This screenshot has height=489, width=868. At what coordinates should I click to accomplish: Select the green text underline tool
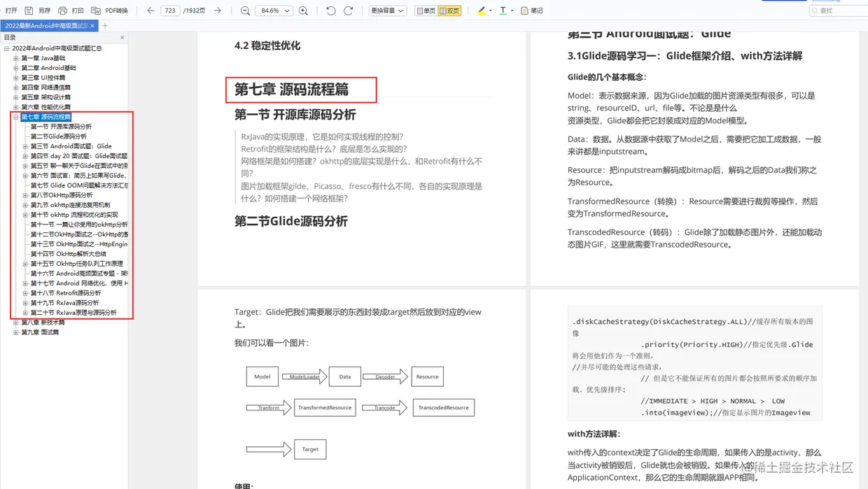coord(503,10)
